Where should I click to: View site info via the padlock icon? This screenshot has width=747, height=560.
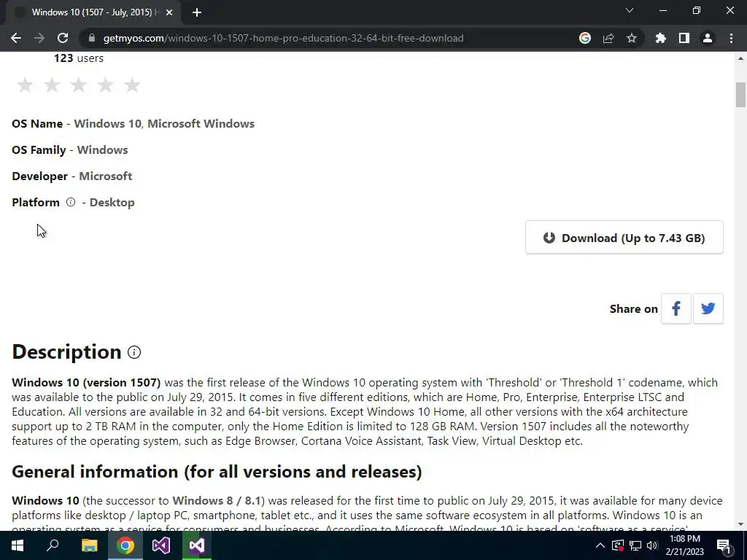coord(92,38)
